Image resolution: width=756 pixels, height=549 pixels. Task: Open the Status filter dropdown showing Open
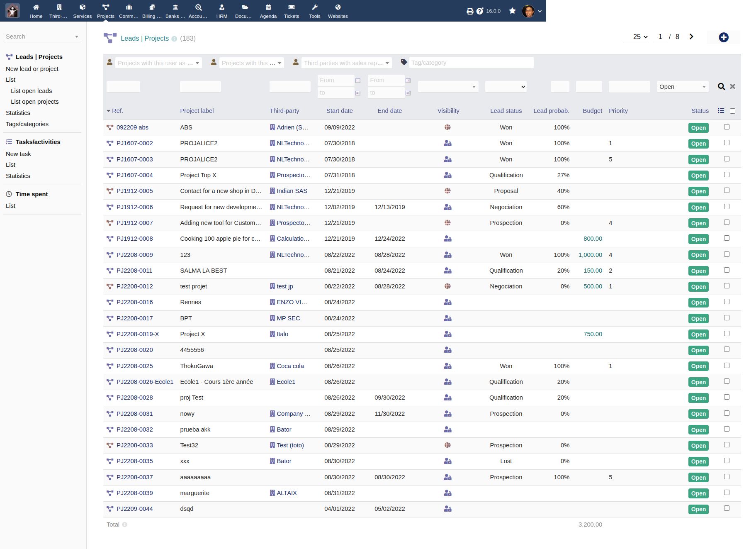[682, 87]
